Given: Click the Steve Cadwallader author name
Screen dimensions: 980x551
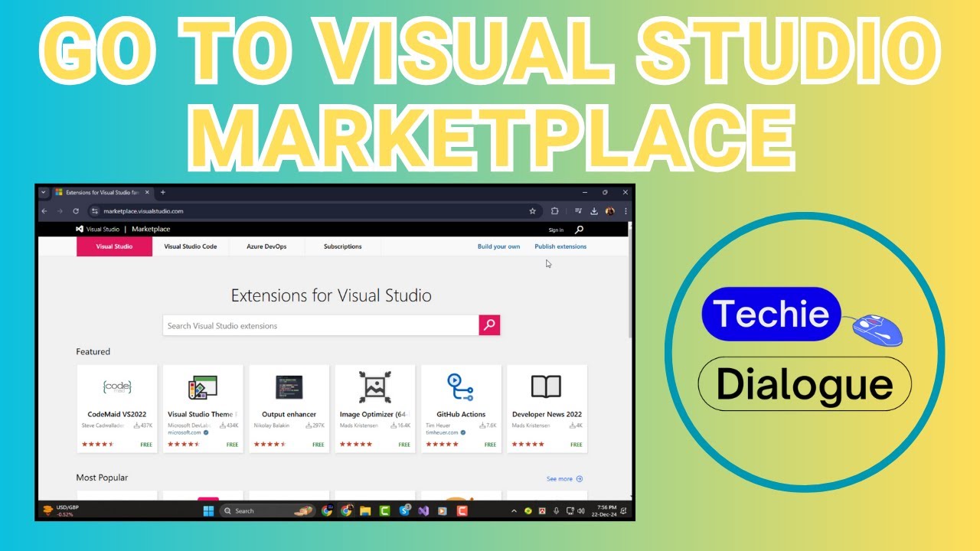Looking at the screenshot, I should (103, 425).
